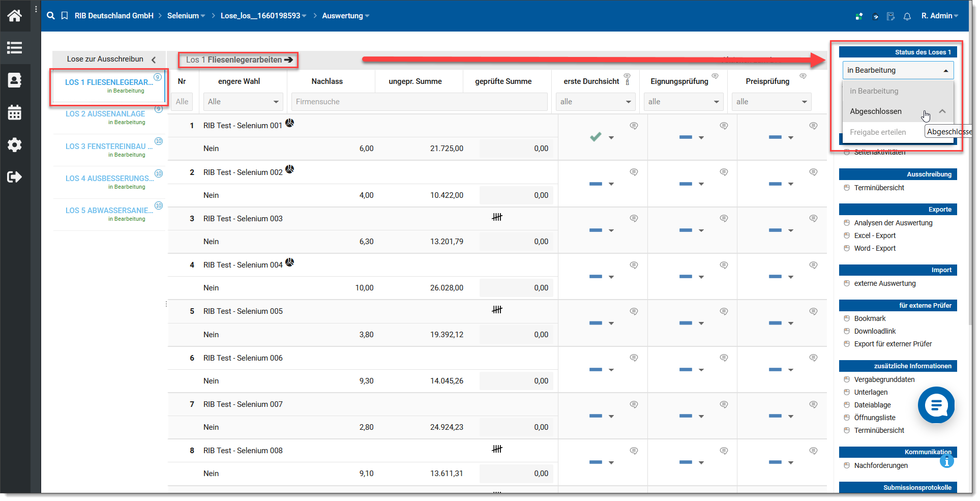Click the Nr filter field showing Alle
Viewport: 980px width, 501px height.
click(x=182, y=102)
